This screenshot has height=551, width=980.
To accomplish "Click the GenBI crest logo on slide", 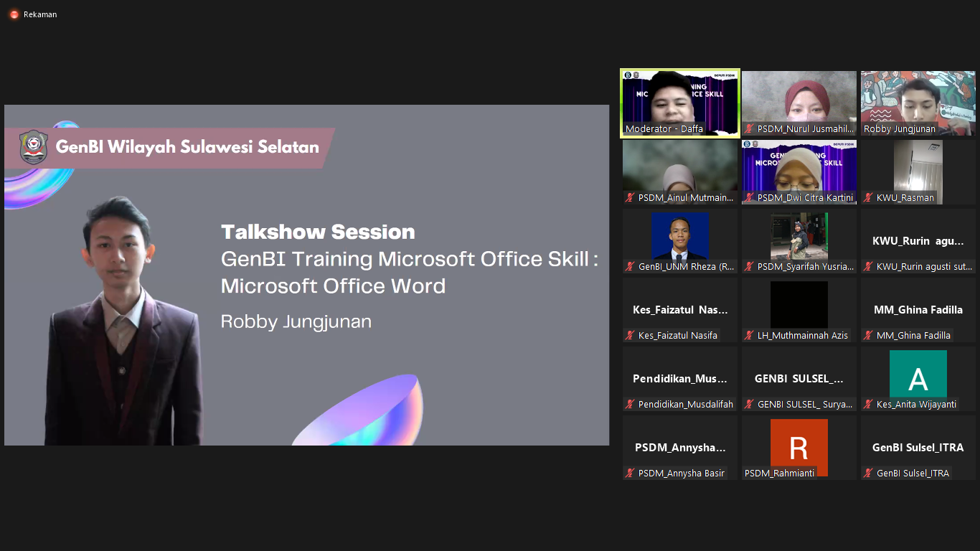I will (33, 147).
